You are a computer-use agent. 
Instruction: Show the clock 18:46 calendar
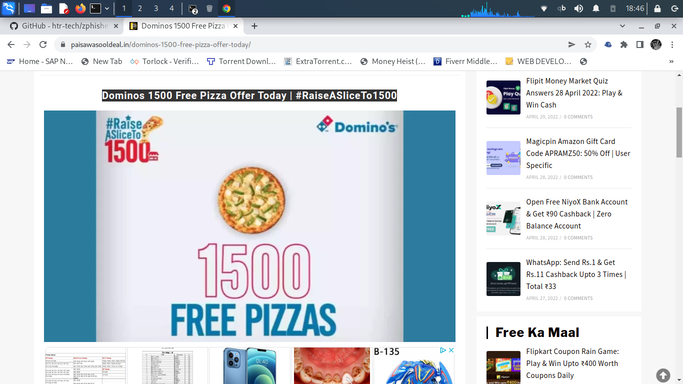(x=635, y=8)
